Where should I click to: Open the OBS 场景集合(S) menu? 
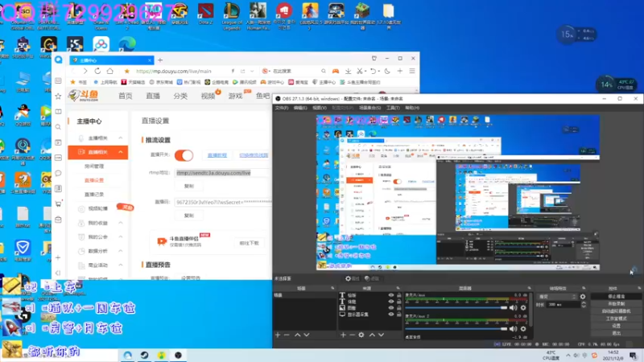(x=370, y=108)
